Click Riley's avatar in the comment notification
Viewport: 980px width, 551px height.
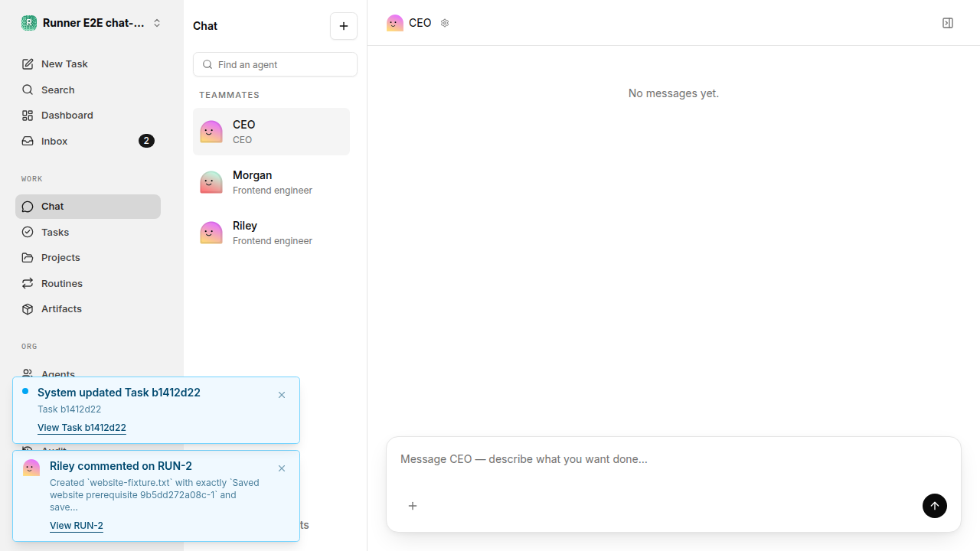(31, 468)
